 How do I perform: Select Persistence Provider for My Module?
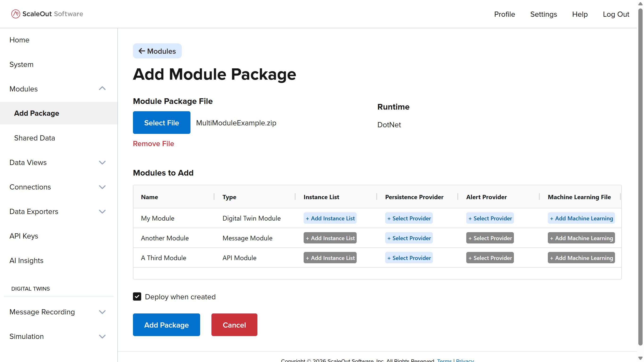pyautogui.click(x=409, y=218)
